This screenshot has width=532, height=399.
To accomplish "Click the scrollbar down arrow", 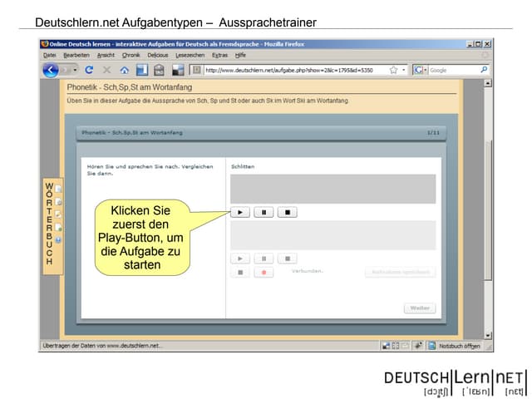I will coord(488,335).
